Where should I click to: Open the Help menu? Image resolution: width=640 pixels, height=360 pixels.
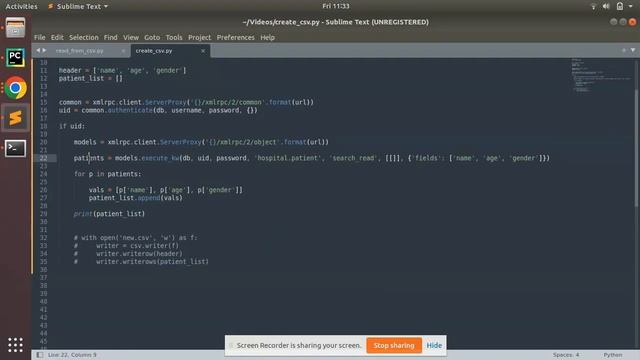[x=267, y=37]
